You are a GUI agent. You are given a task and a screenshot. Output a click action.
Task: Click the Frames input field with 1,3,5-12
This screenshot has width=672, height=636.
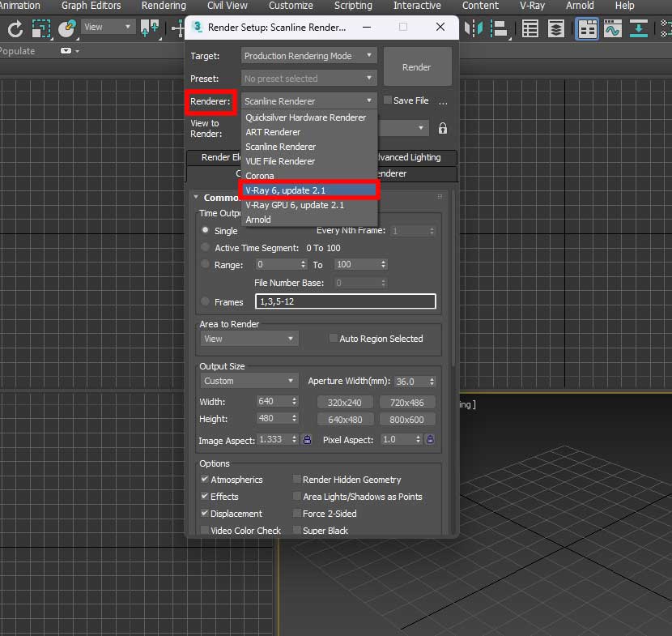(346, 301)
